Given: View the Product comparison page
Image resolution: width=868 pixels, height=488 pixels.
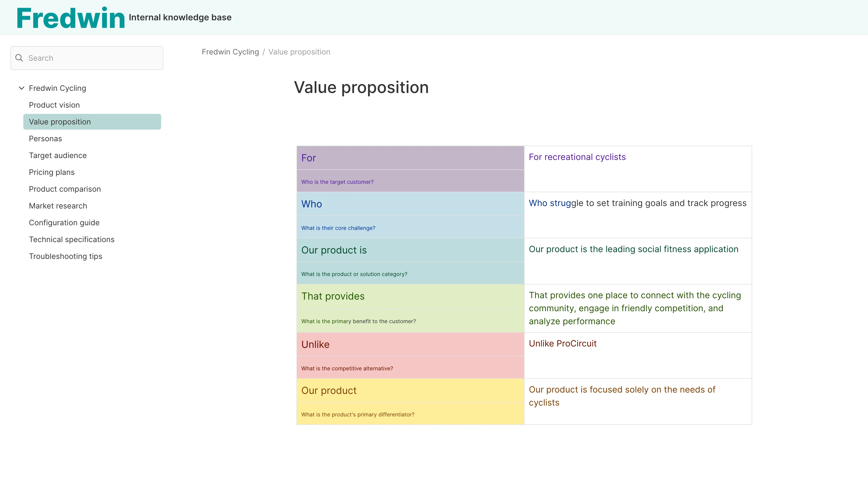Looking at the screenshot, I should pos(65,189).
